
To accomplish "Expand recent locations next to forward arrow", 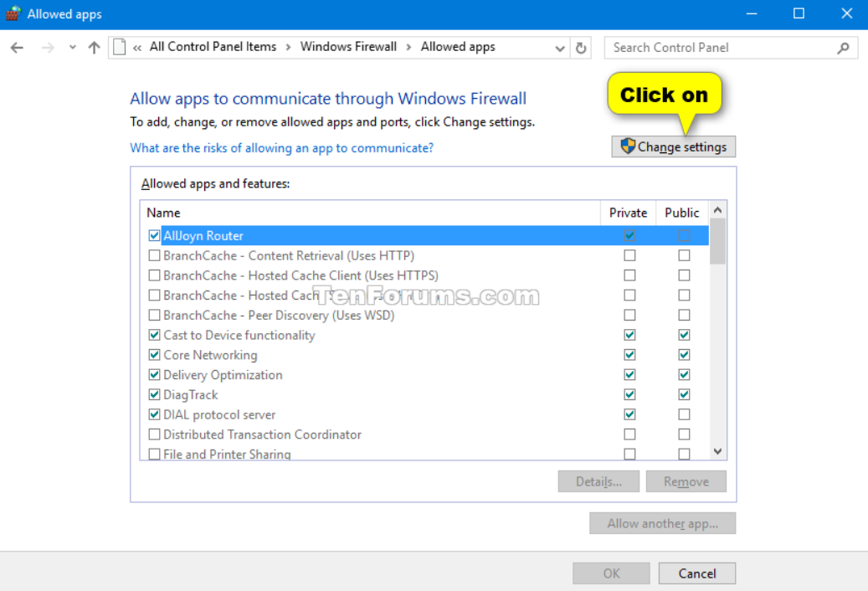I will point(71,48).
